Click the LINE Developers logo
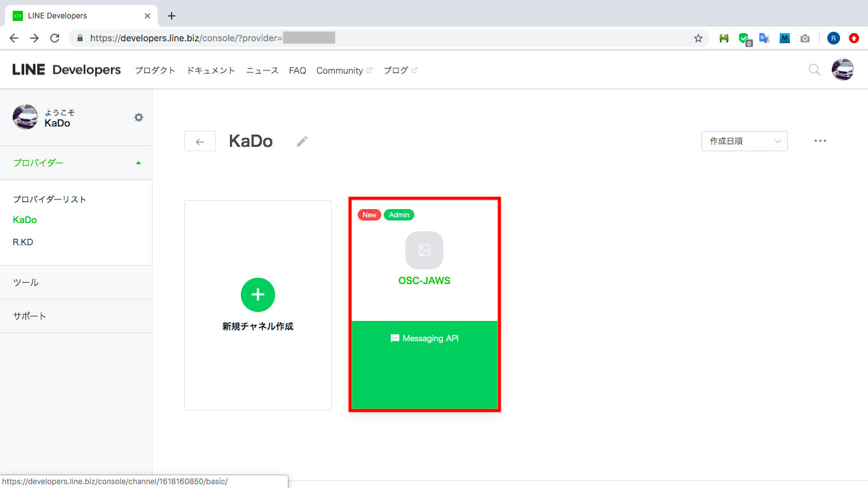Viewport: 868px width, 488px height. pos(67,70)
